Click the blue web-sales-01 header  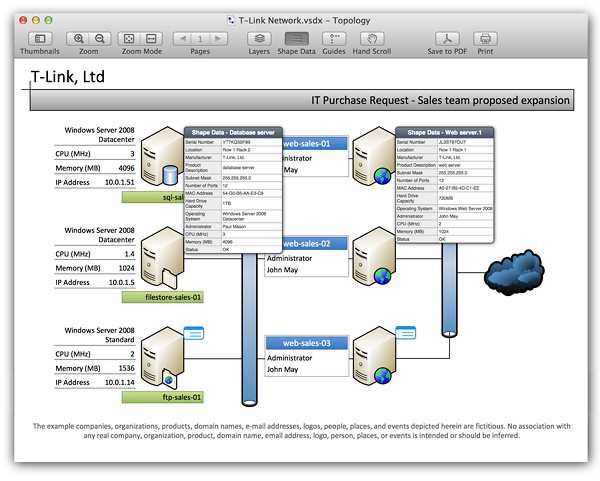point(315,143)
